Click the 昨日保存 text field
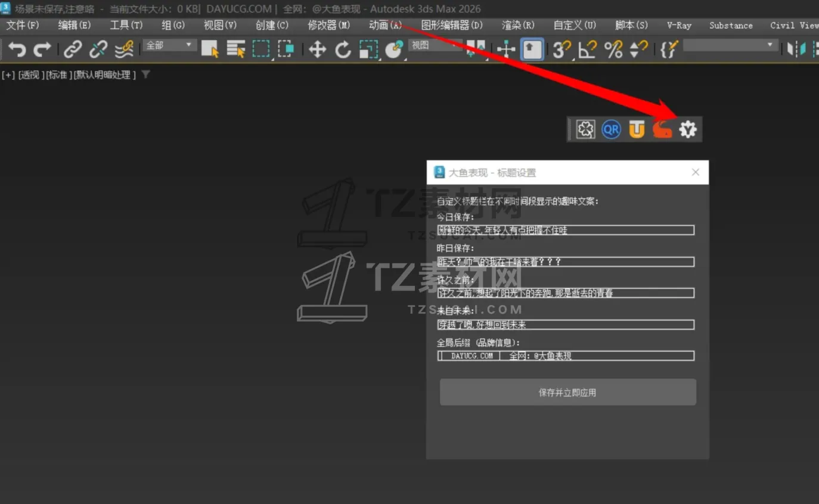This screenshot has height=504, width=819. [566, 262]
